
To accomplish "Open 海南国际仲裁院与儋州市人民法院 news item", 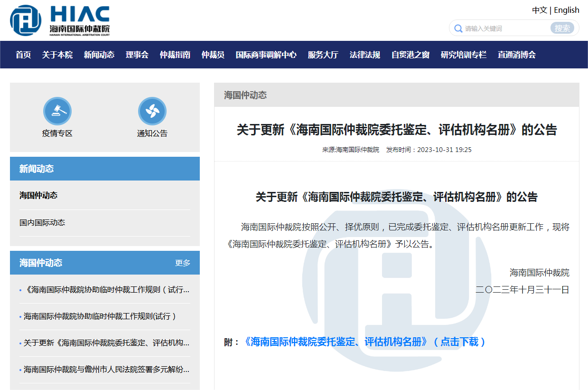I will pos(106,369).
